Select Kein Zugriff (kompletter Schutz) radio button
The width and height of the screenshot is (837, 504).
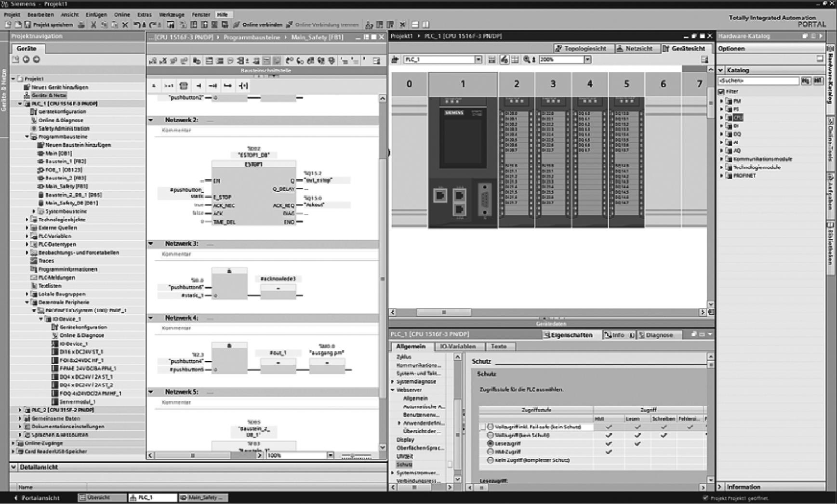click(x=491, y=460)
